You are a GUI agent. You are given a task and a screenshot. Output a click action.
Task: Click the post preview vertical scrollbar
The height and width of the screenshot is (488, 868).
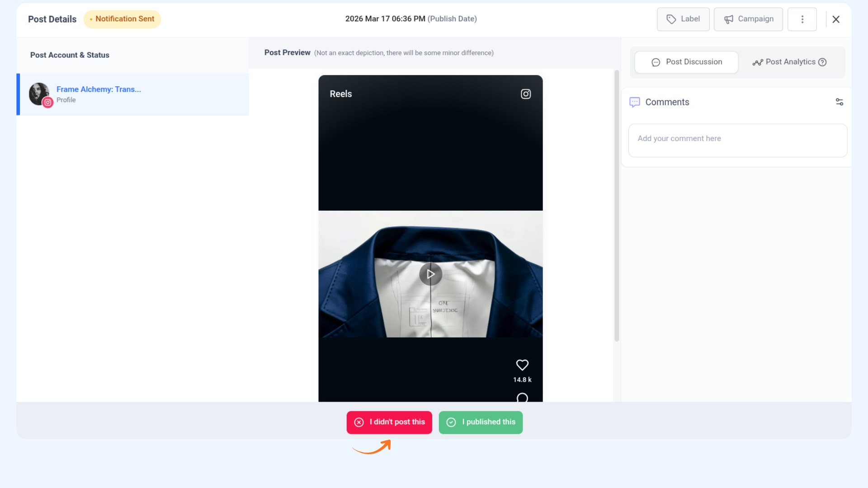click(x=616, y=206)
